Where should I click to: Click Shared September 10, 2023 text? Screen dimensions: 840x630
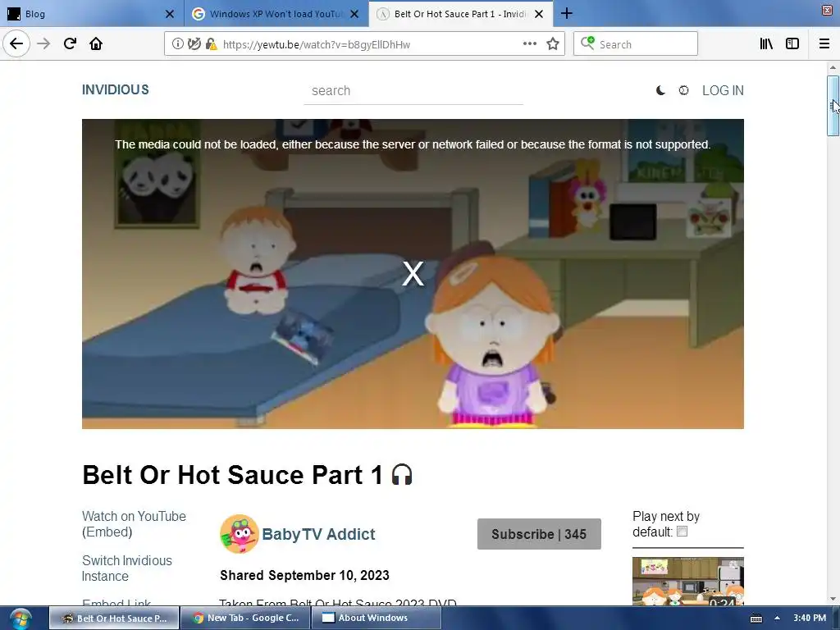[x=304, y=575]
